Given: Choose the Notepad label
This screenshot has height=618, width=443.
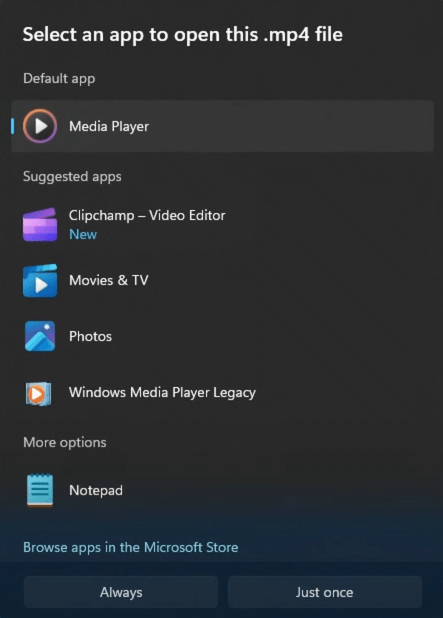Looking at the screenshot, I should pos(96,490).
